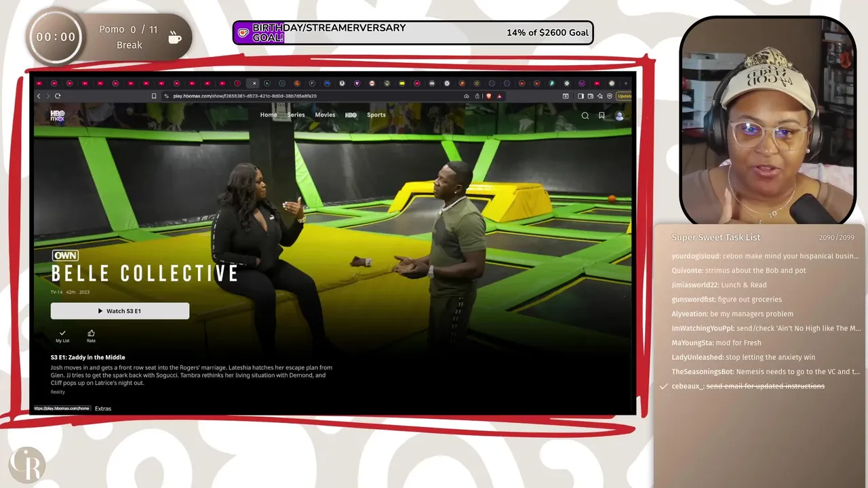Click the coffee cup break icon
This screenshot has height=488, width=868.
[175, 37]
